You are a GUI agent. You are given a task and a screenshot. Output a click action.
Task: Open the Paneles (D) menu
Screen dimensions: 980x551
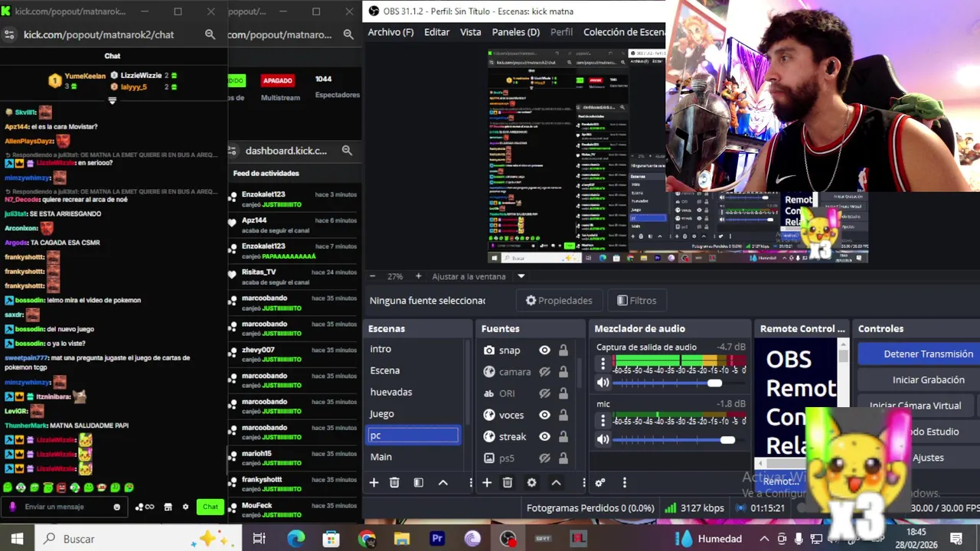[515, 32]
